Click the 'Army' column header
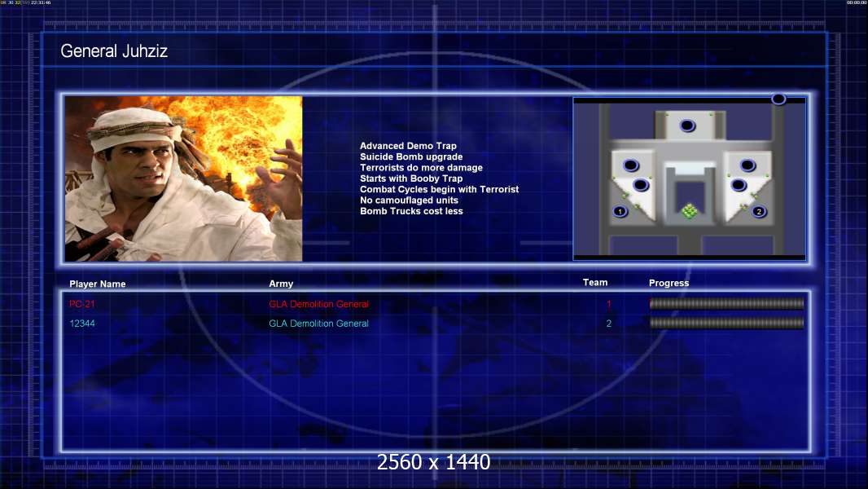 (281, 284)
